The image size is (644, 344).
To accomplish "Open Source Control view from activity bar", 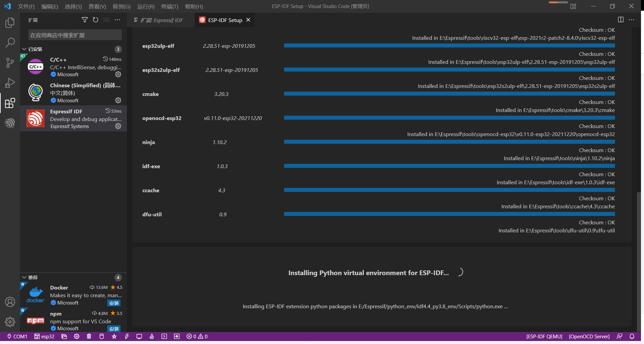I will point(10,63).
